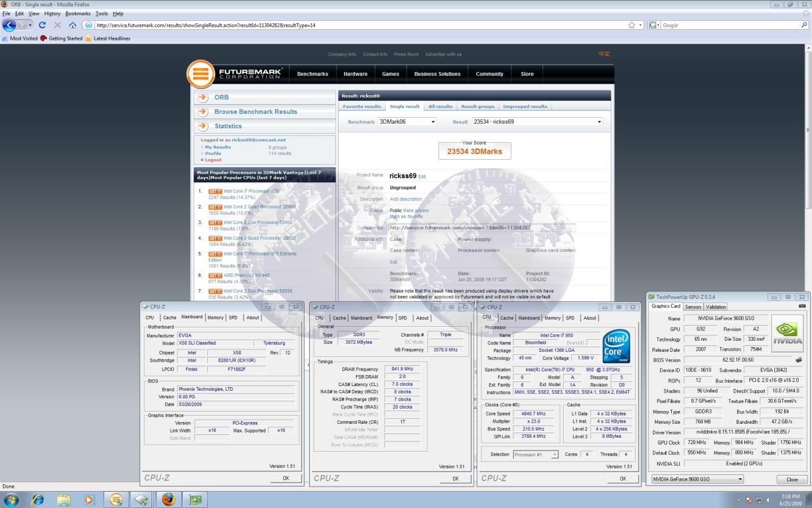The width and height of the screenshot is (812, 508).
Task: Click the Show desktop strip beside clock
Action: click(809, 499)
